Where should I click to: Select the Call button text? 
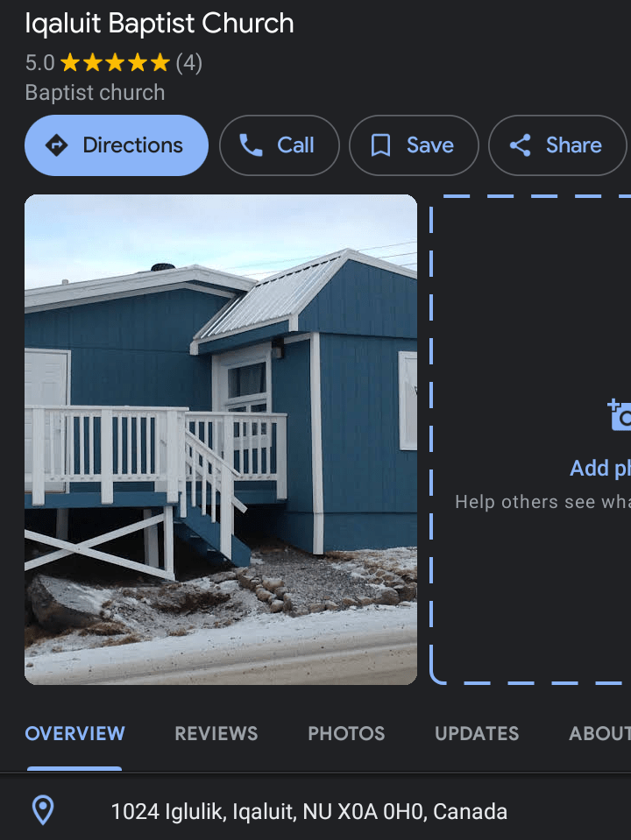coord(295,145)
